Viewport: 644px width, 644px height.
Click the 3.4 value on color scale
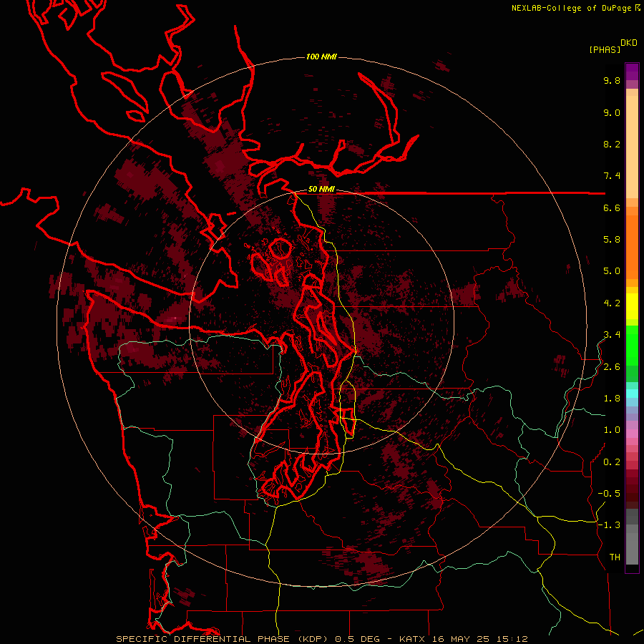click(x=612, y=335)
